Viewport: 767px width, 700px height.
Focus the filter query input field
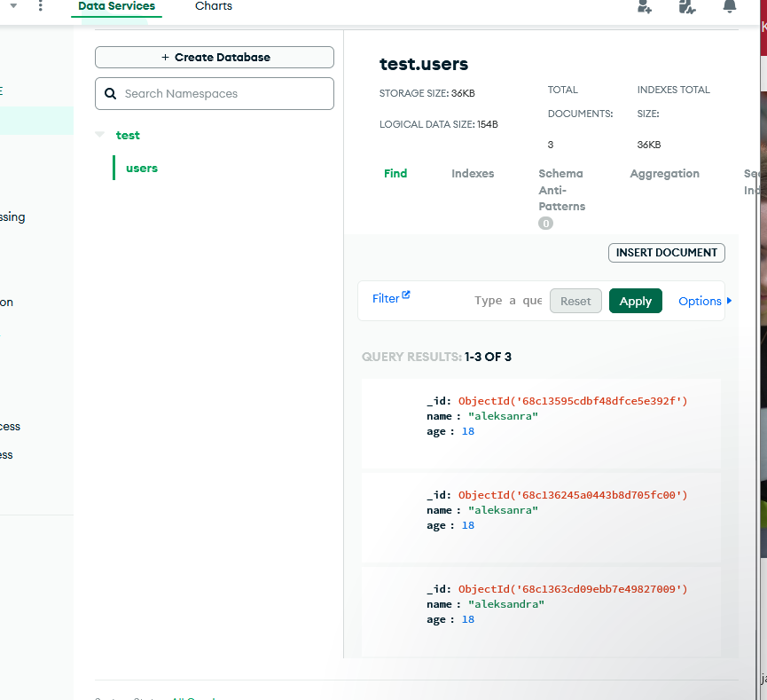(507, 301)
